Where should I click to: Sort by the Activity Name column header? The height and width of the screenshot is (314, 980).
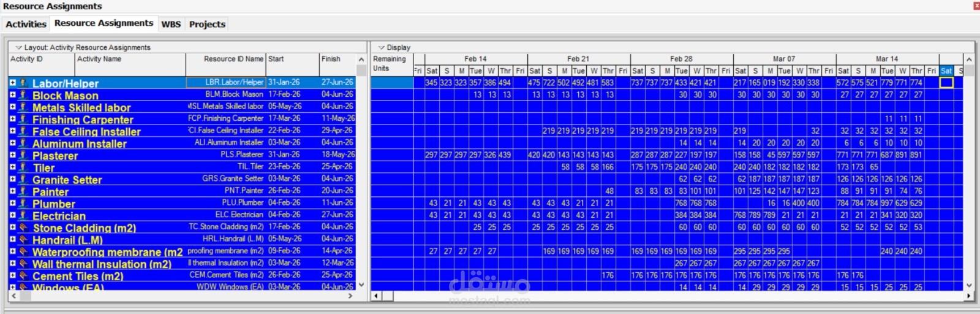[130, 64]
